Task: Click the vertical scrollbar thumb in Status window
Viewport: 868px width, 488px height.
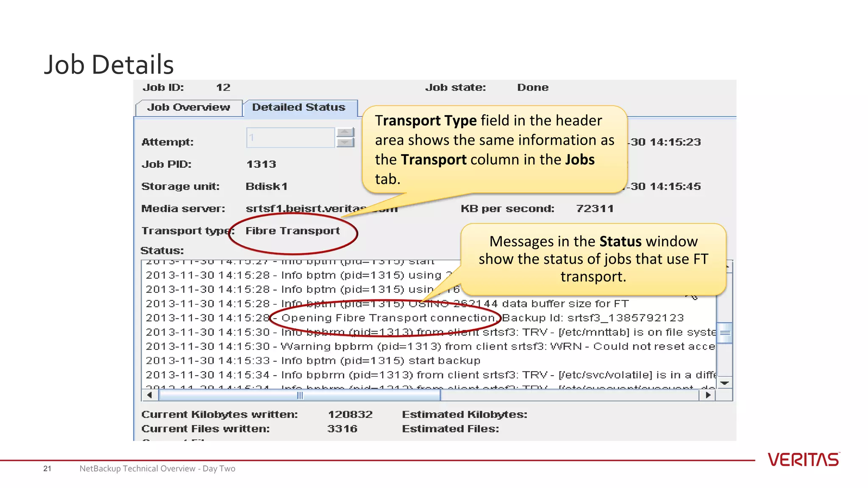Action: 725,333
